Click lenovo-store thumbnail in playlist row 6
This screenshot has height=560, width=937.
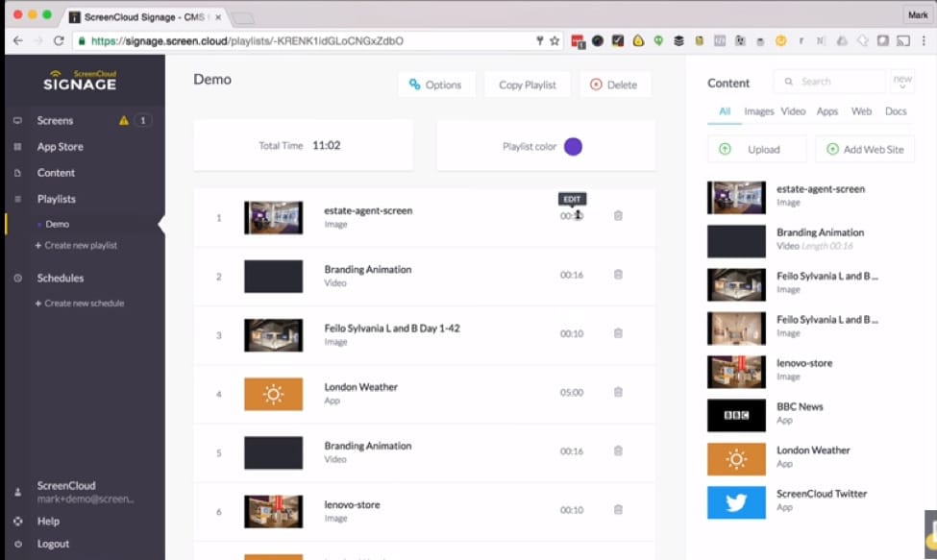click(273, 512)
